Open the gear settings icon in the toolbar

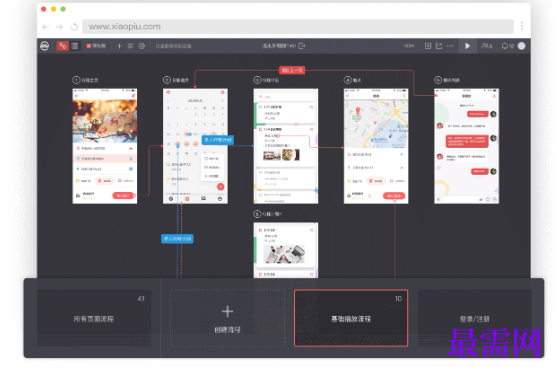click(142, 46)
